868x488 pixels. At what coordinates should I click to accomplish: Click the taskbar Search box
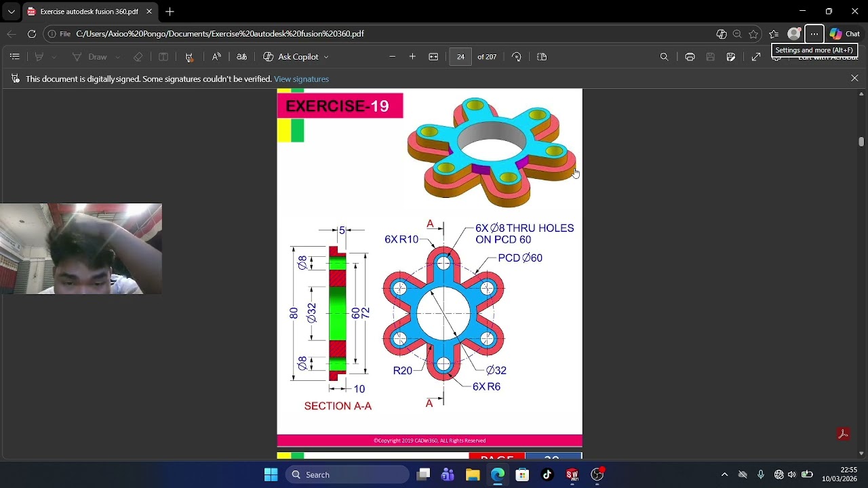click(x=347, y=474)
